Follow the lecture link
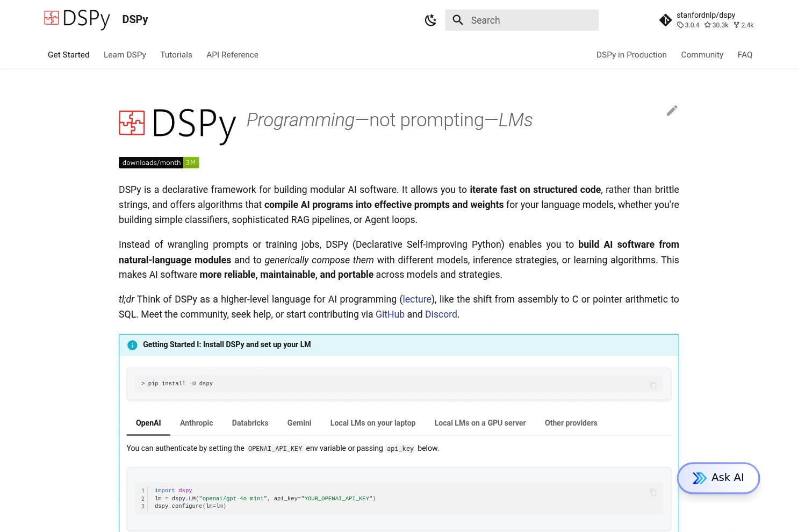 [417, 299]
